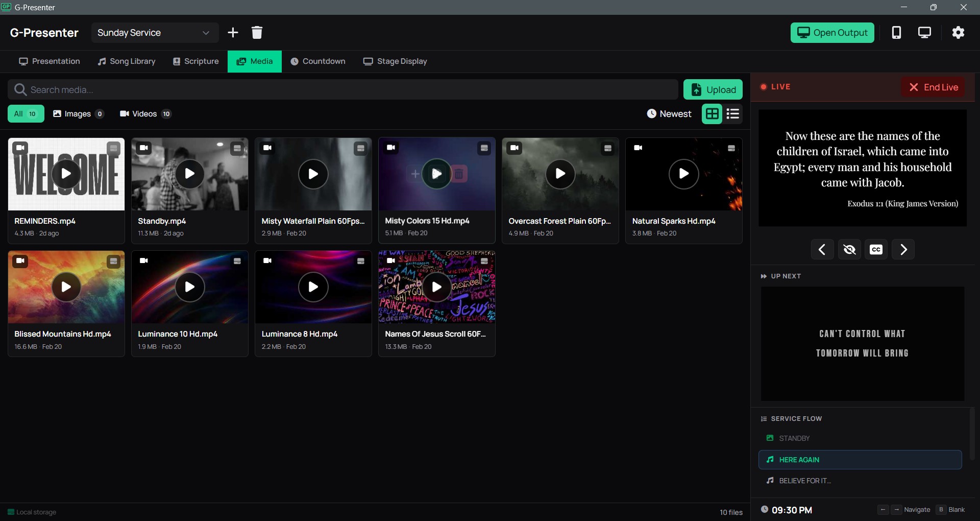Create a new playlist with the plus icon
This screenshot has height=521, width=980.
pyautogui.click(x=233, y=32)
